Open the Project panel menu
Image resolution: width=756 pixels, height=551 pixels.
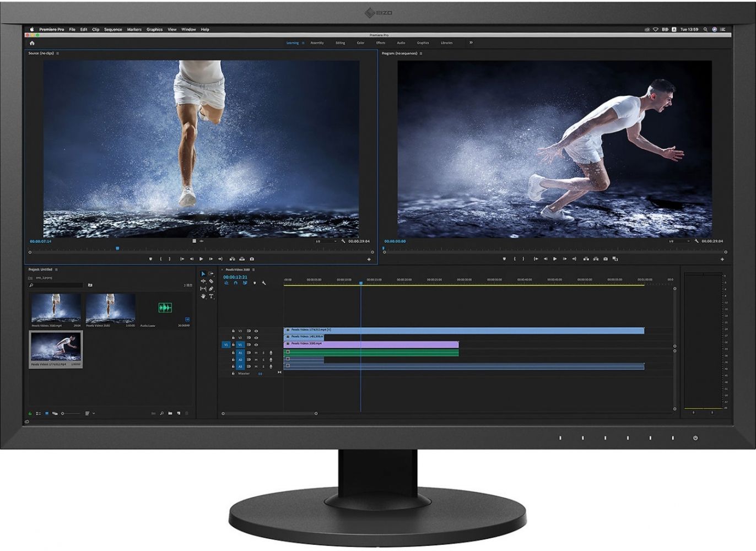click(56, 270)
